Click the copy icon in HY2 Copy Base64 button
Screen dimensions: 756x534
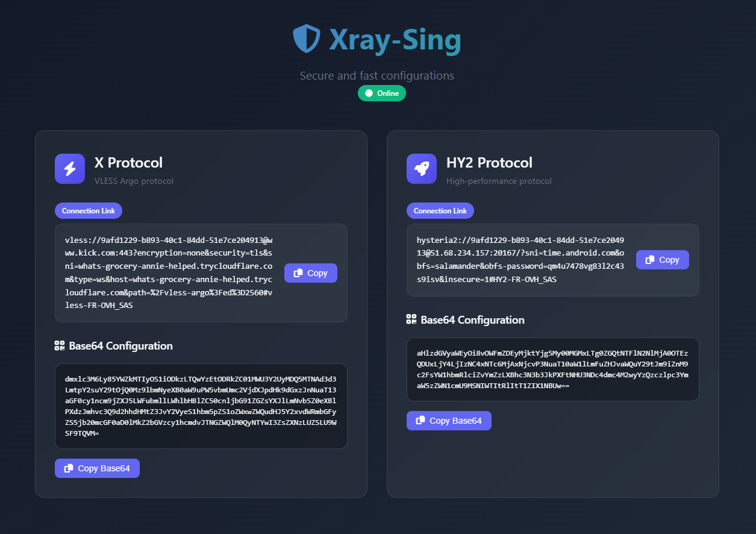click(x=420, y=420)
